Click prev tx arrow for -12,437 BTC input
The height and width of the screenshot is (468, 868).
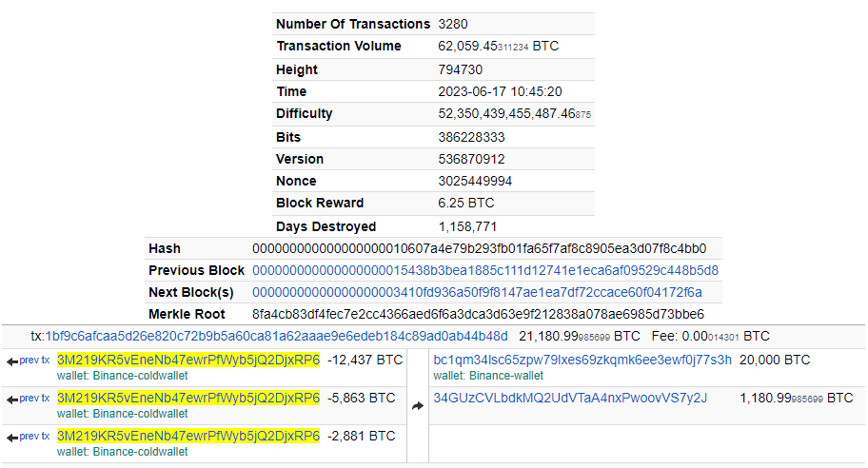(x=28, y=361)
